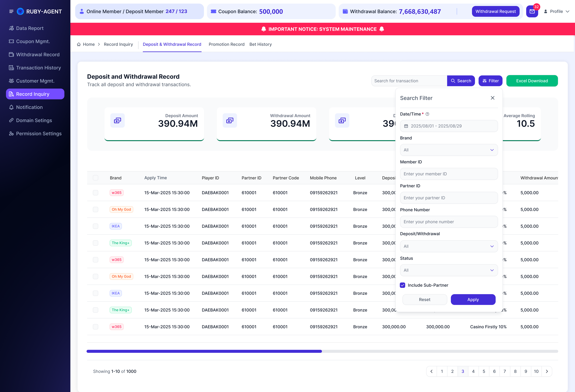
Task: Uncheck Include Sub-Partner checkbox
Action: pyautogui.click(x=402, y=285)
